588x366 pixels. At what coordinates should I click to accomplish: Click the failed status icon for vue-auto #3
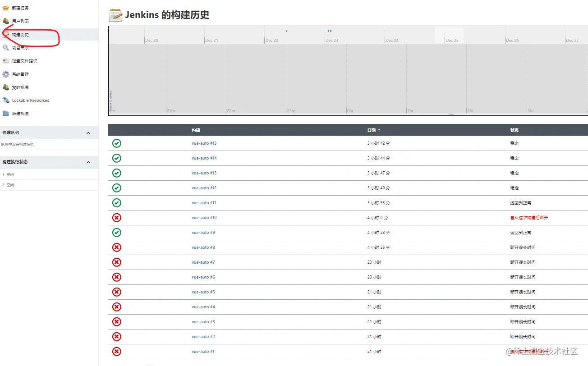(116, 322)
